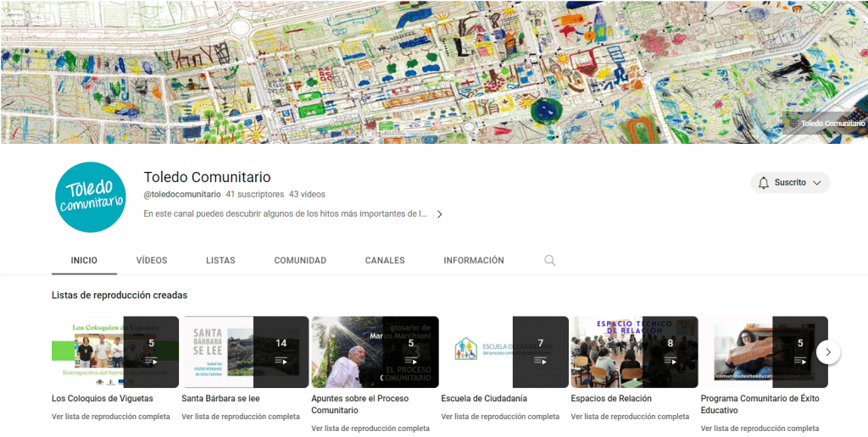Click playlist icon on Espacios de Relación thumbnail
The image size is (868, 437).
tap(670, 362)
